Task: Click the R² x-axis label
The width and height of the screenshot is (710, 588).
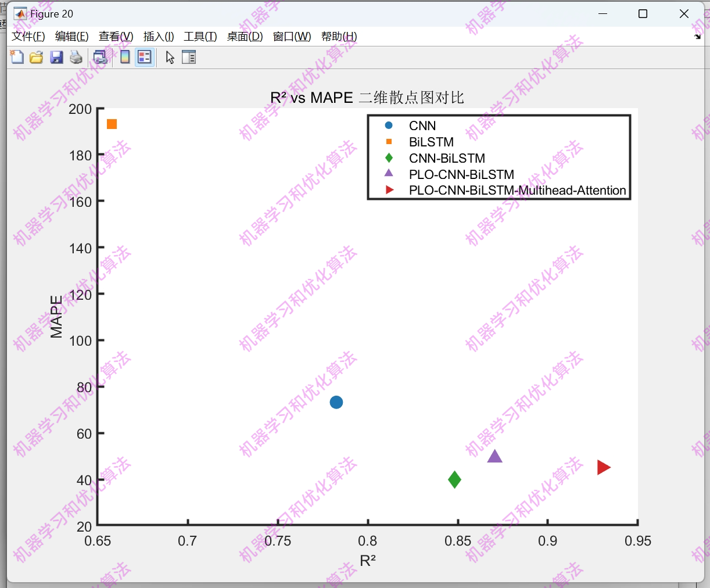Action: (368, 561)
